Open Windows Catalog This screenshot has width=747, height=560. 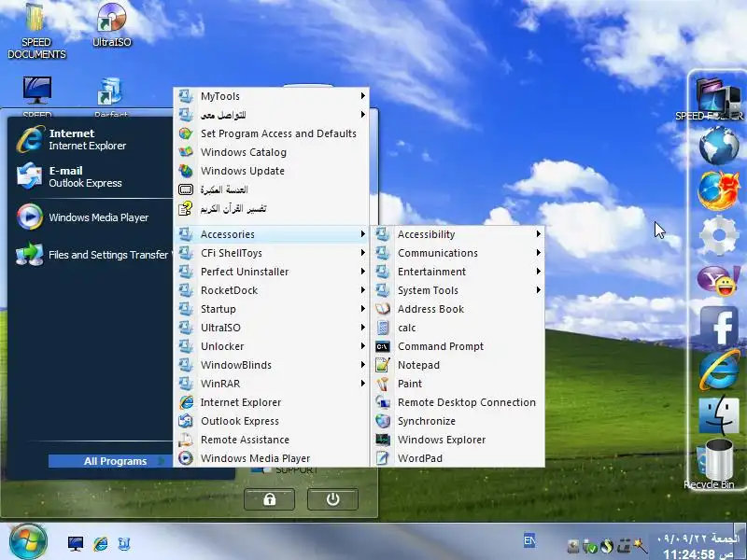point(272,152)
